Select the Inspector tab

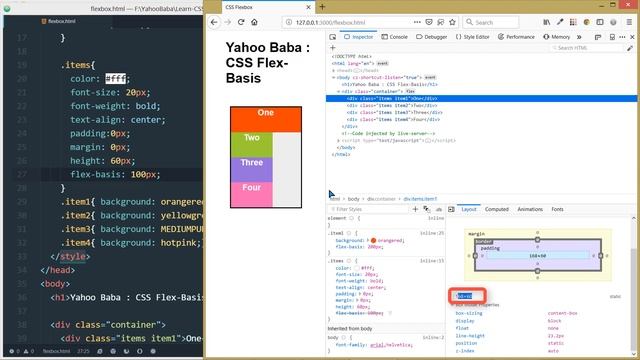pos(358,37)
